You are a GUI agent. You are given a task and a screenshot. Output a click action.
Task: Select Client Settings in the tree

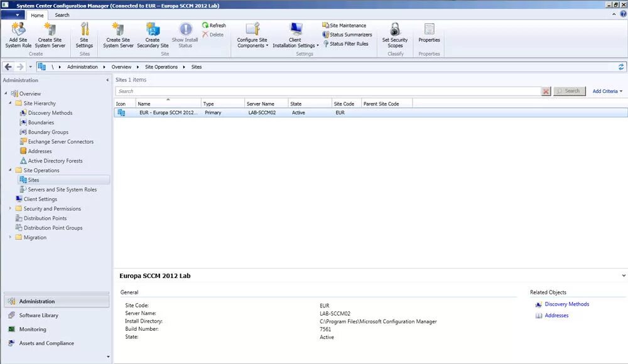click(x=40, y=199)
